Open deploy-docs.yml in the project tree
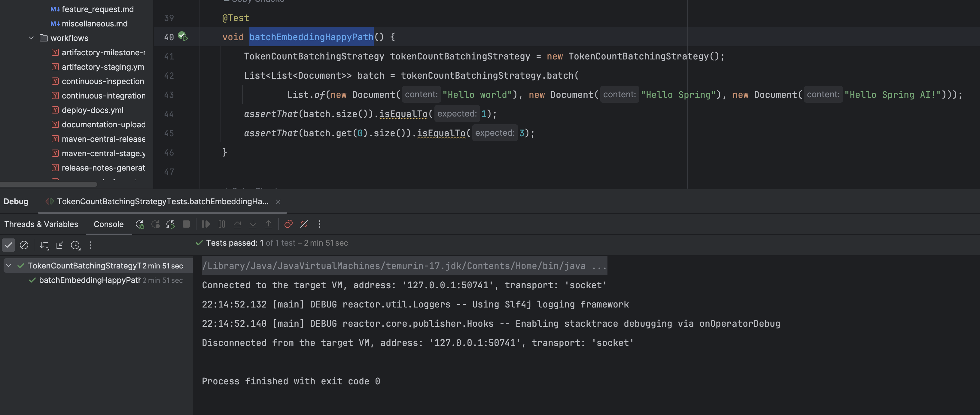This screenshot has height=415, width=980. coord(93,110)
